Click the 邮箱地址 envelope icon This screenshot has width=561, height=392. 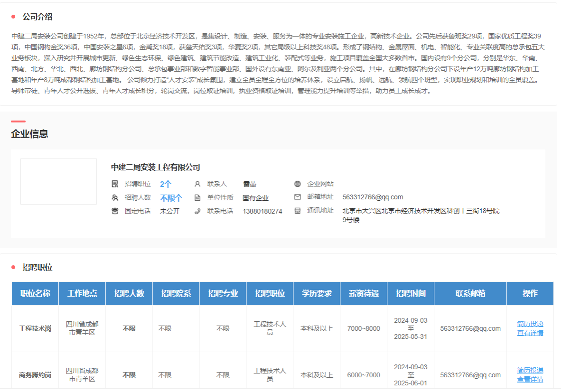coord(297,197)
